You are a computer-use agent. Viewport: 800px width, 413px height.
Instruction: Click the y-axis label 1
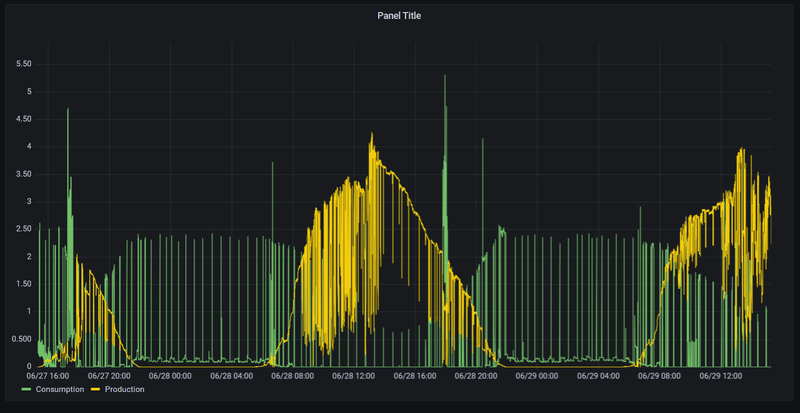[x=30, y=312]
